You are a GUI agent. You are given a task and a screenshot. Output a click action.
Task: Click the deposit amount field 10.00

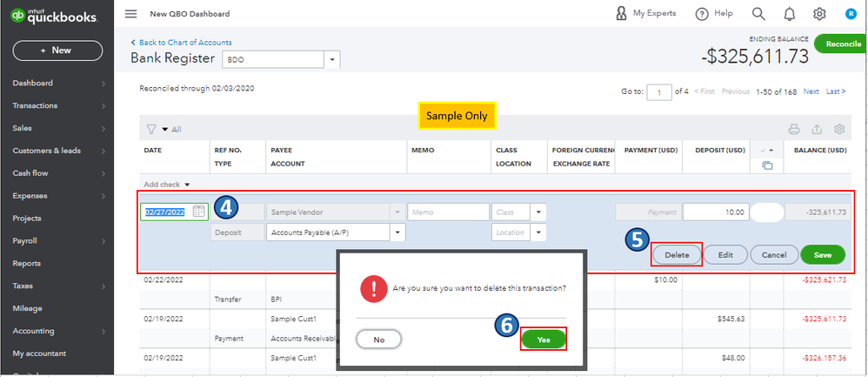716,212
